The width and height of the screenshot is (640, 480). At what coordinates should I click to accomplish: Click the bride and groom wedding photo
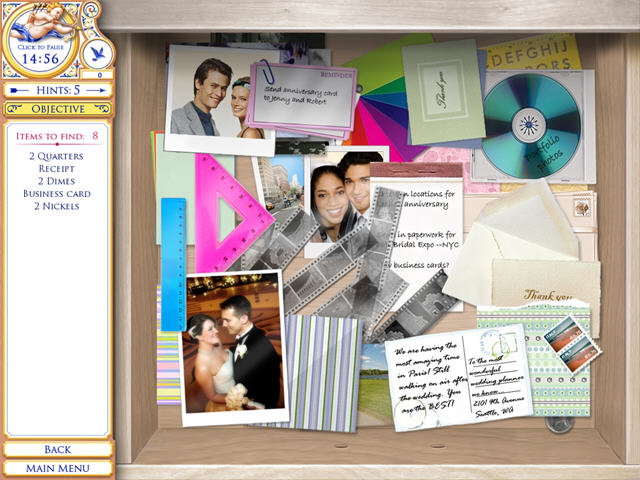(235, 345)
